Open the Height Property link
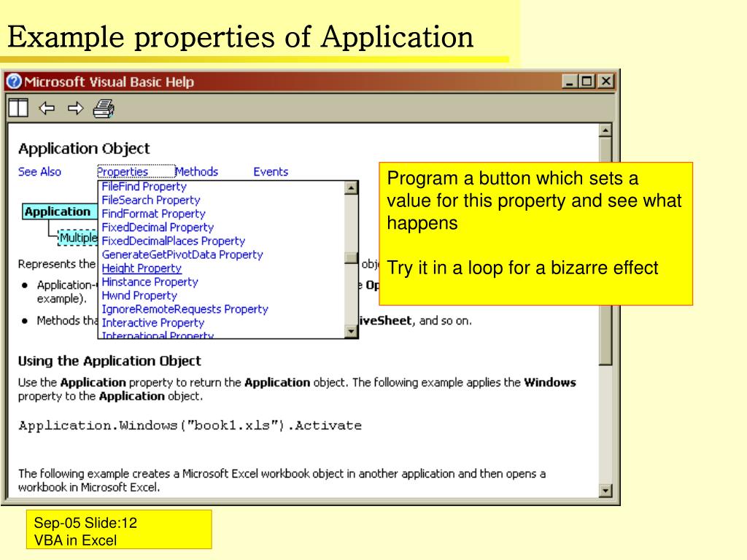Image resolution: width=747 pixels, height=560 pixels. [x=142, y=268]
